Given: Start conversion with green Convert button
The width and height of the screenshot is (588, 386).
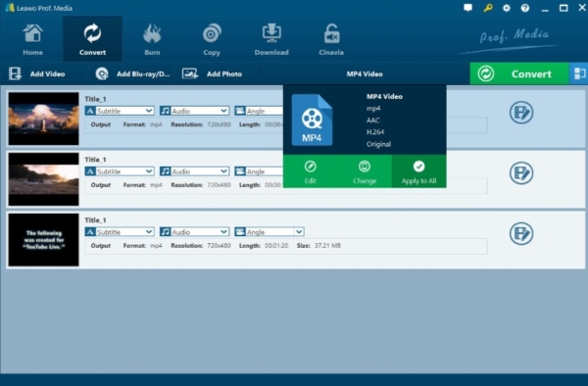Looking at the screenshot, I should (519, 73).
